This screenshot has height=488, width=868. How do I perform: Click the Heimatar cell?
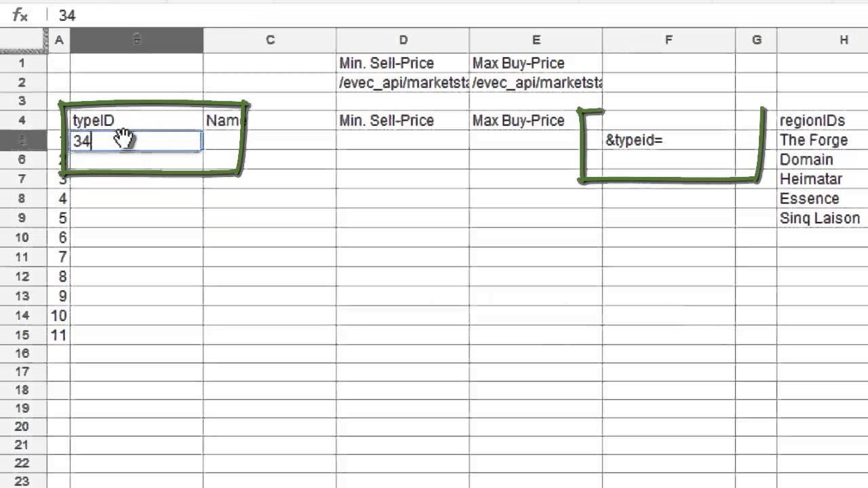822,179
